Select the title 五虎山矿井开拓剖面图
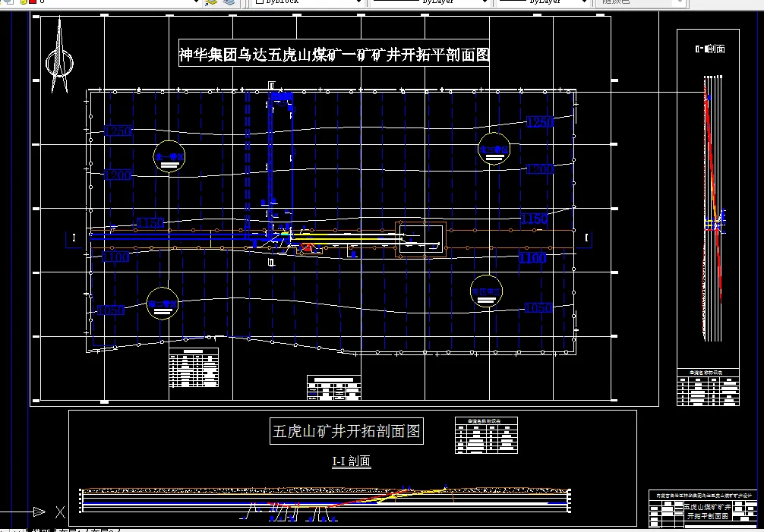 346,431
